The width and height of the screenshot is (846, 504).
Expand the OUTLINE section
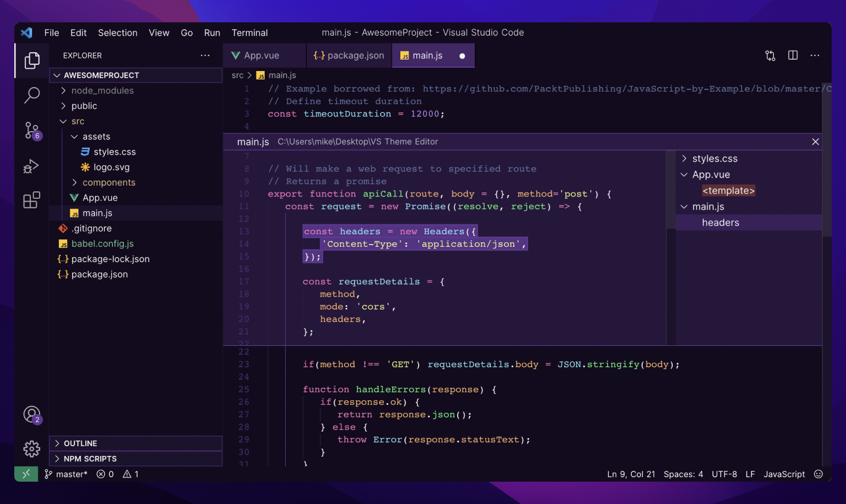[136, 443]
